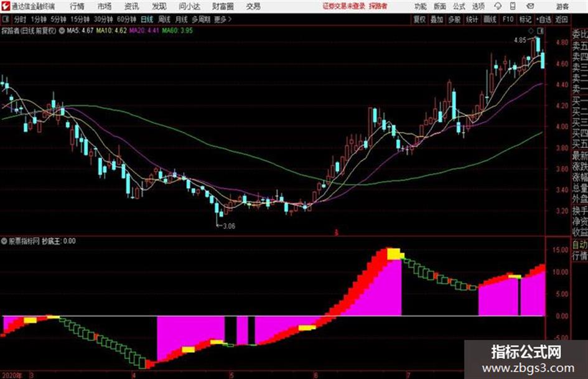588x379 pixels.
Task: Select the 日线 daily period tab
Action: click(147, 19)
